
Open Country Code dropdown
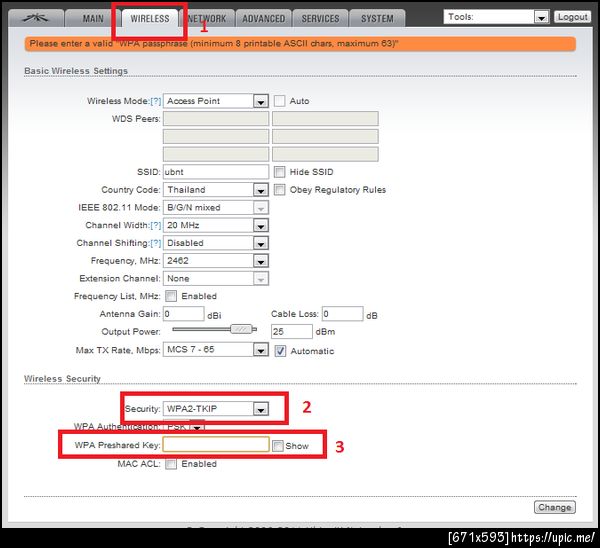pos(216,190)
